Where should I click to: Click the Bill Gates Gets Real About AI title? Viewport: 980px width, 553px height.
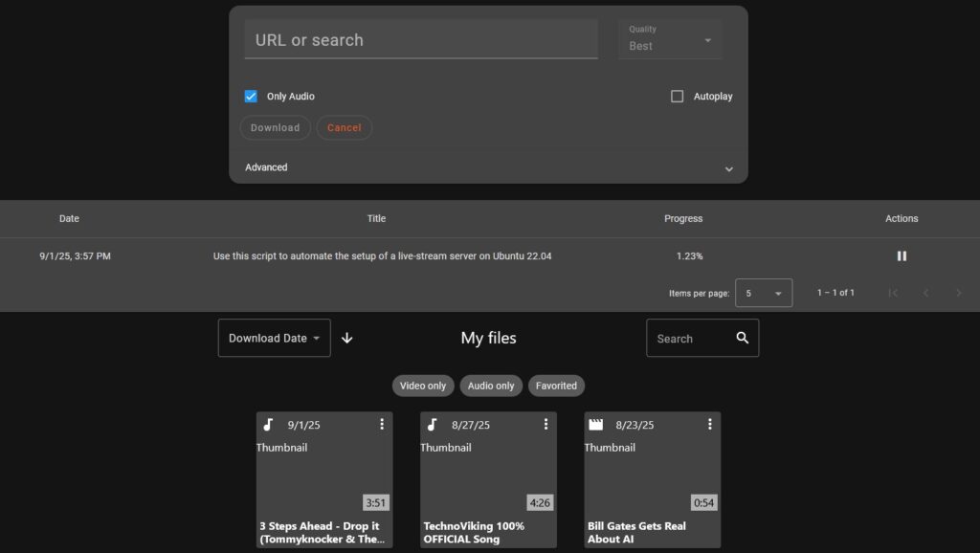[636, 532]
